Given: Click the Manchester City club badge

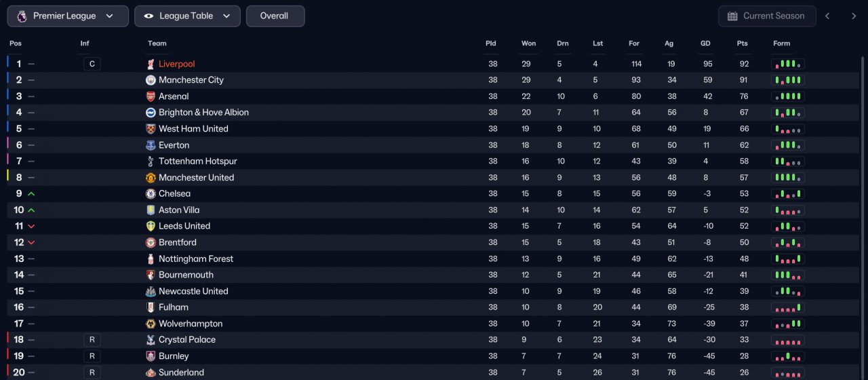Looking at the screenshot, I should pyautogui.click(x=151, y=80).
